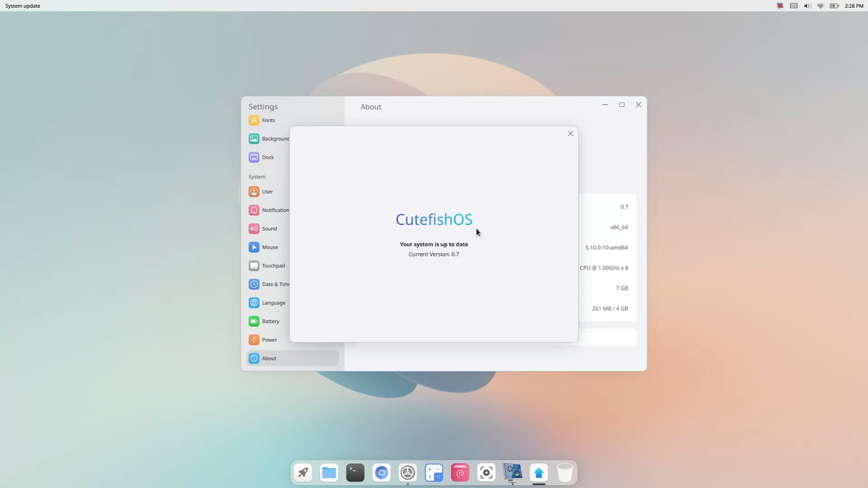The height and width of the screenshot is (488, 868).
Task: Click the '7 GB' memory value
Action: (622, 288)
